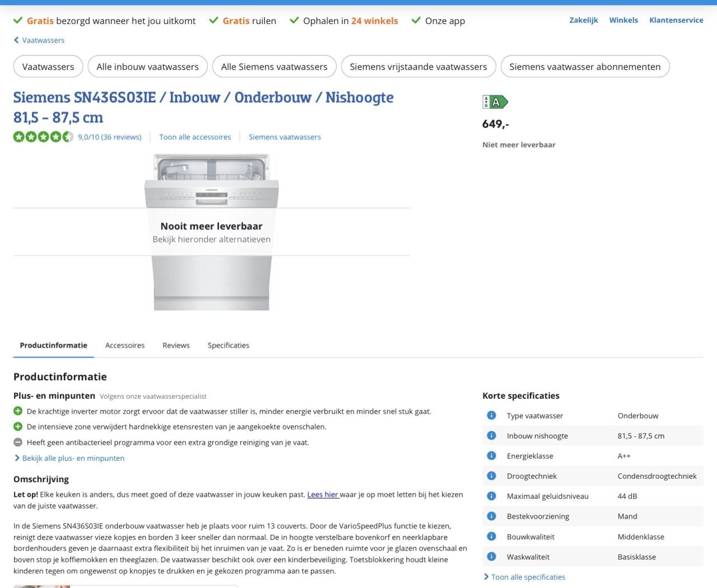Select the Vaatwassers pill button
717x588 pixels.
48,67
